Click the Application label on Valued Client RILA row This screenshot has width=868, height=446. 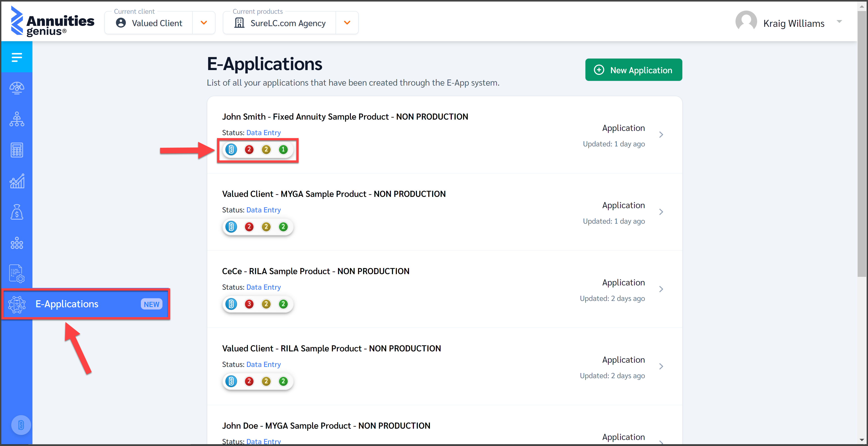623,360
